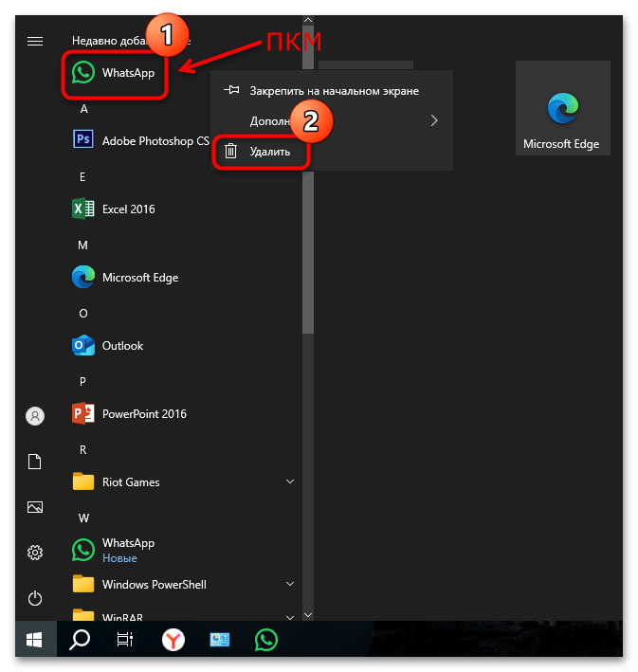Open the hamburger menu in Start
The width and height of the screenshot is (638, 672).
click(35, 41)
